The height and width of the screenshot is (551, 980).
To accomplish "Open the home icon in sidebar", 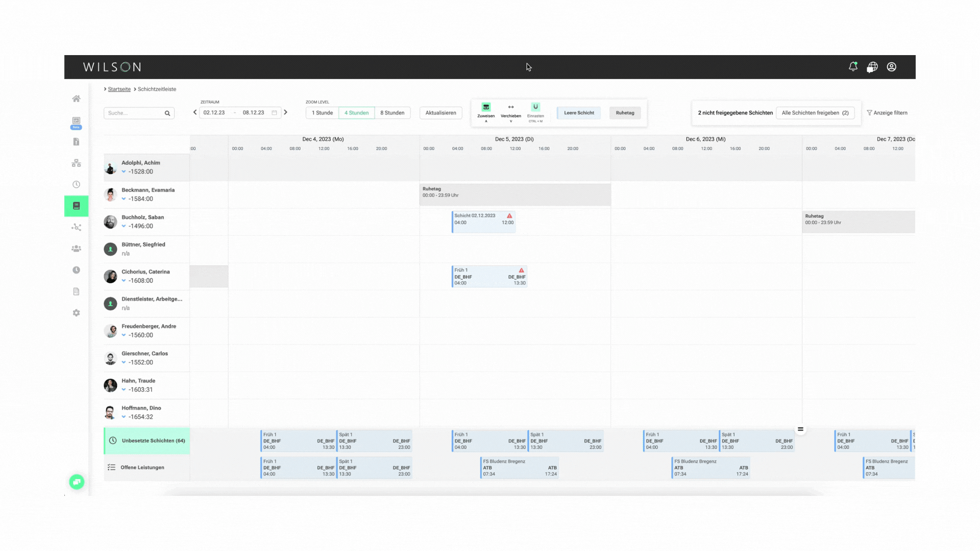I will pyautogui.click(x=76, y=98).
